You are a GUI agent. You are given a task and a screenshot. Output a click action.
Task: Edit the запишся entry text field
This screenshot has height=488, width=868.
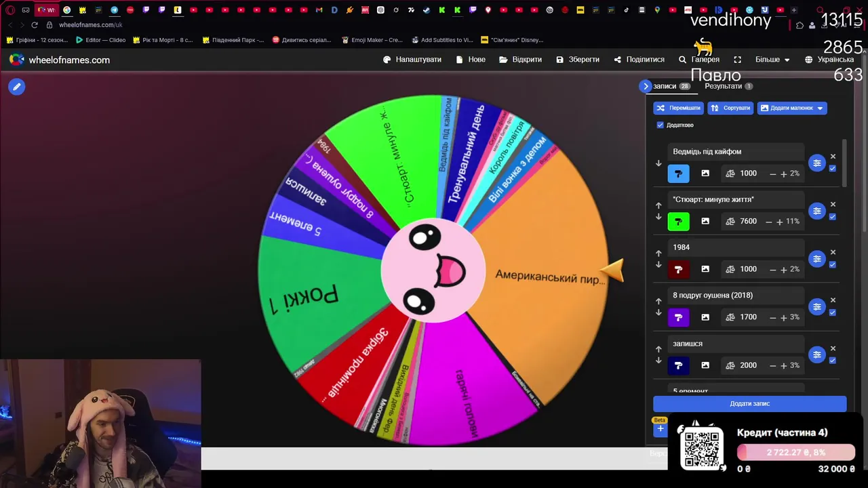pos(736,344)
